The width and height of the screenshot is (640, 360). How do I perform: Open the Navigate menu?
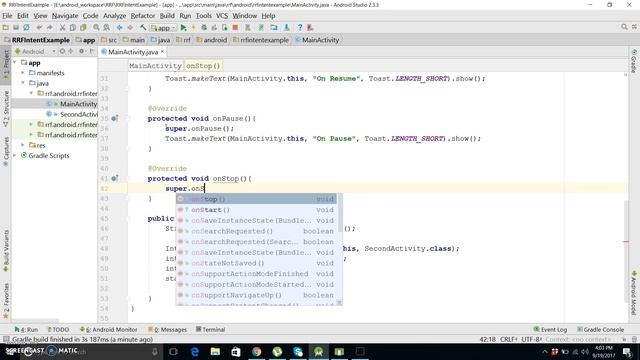point(65,16)
